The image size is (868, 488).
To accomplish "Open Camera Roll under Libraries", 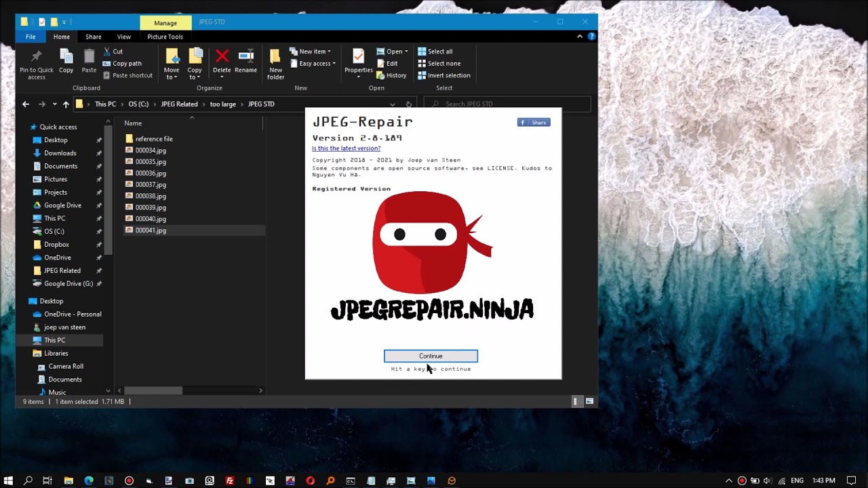I will pyautogui.click(x=66, y=367).
